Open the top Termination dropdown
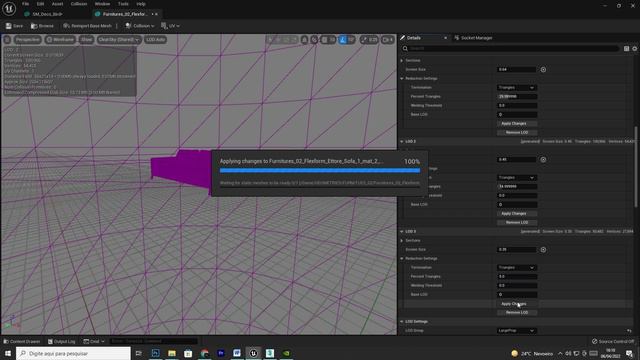The height and width of the screenshot is (360, 640). 516,87
